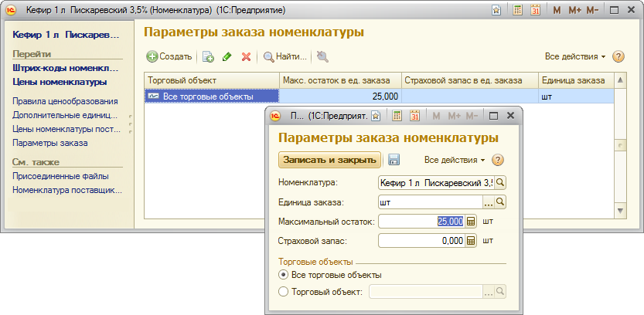Image resolution: width=644 pixels, height=315 pixels.
Task: Open Правила ценообразования in sidebar
Action: click(65, 101)
